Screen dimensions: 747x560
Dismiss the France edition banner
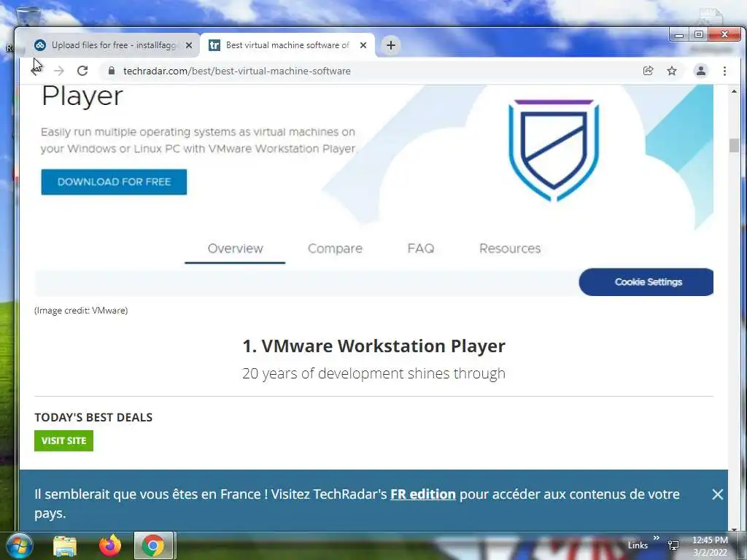(x=718, y=494)
